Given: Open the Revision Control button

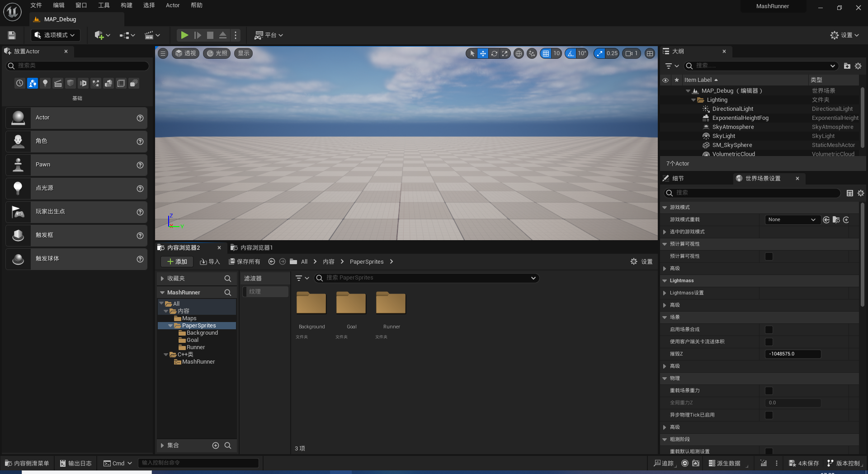Looking at the screenshot, I should click(844, 463).
